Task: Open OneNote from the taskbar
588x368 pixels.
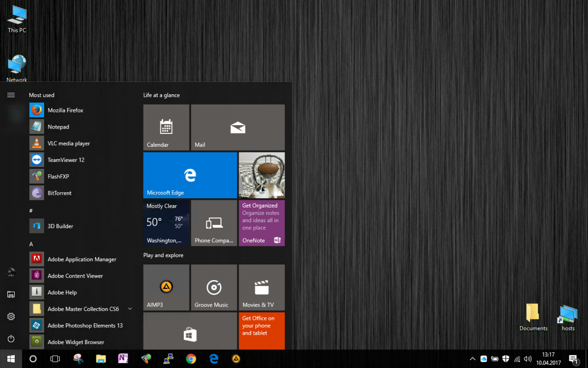Action: pos(123,359)
